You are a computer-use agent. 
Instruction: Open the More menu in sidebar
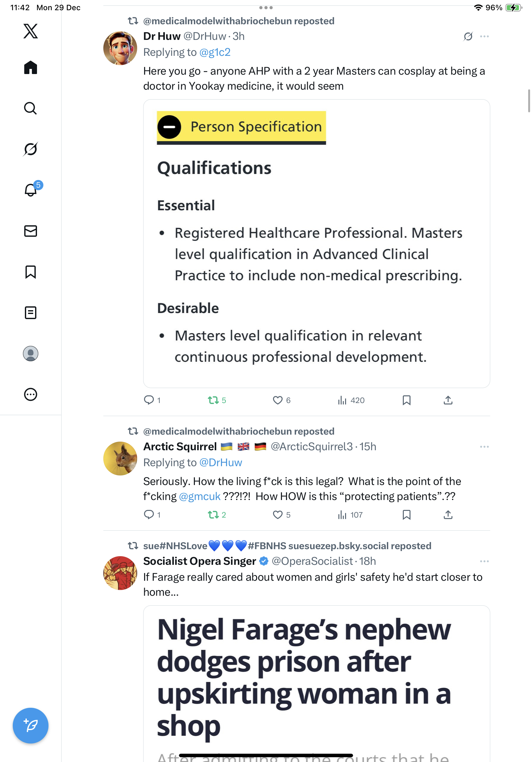tap(31, 394)
